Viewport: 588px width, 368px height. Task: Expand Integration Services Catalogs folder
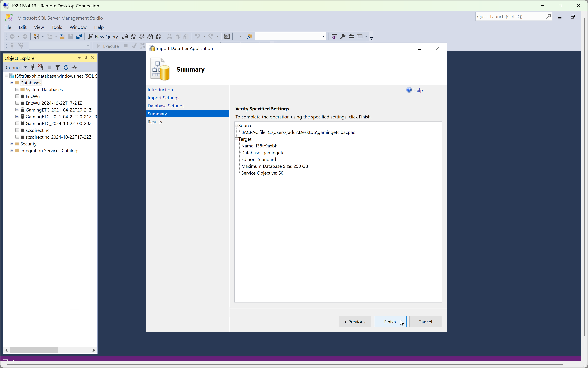12,151
